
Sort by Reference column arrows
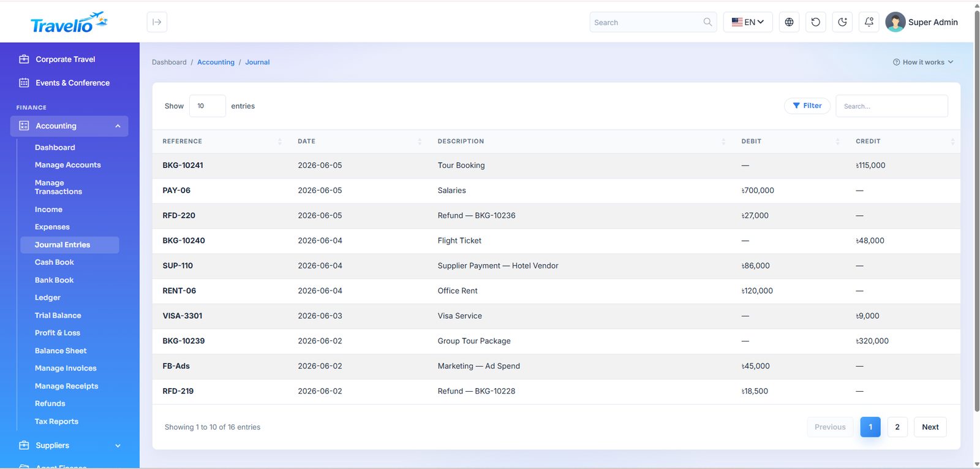coord(280,141)
